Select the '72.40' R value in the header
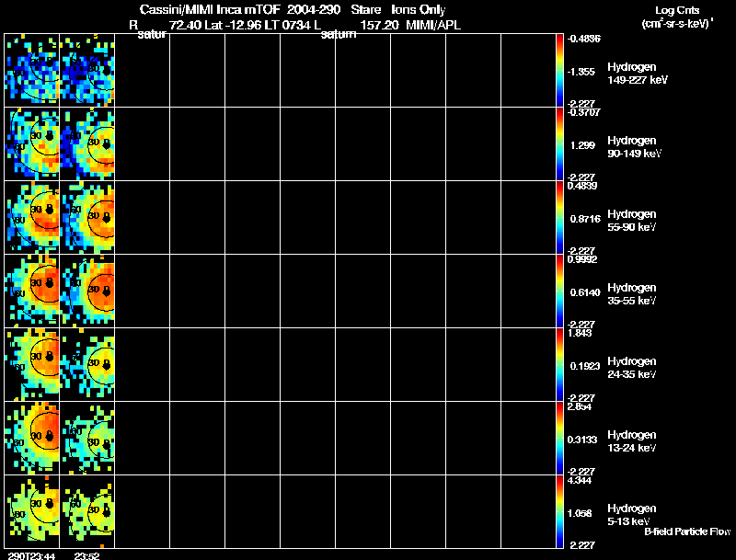Screen dimensions: 736x560 point(185,25)
